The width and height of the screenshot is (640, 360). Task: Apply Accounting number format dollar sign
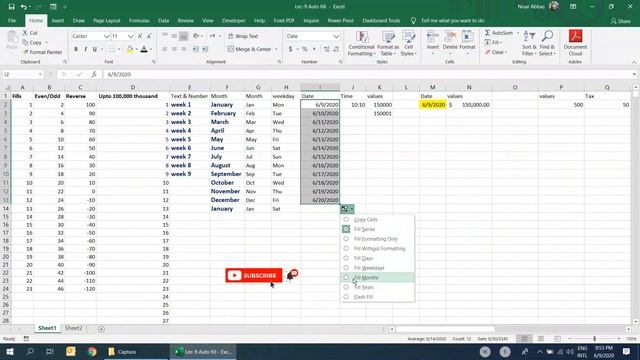click(x=290, y=49)
